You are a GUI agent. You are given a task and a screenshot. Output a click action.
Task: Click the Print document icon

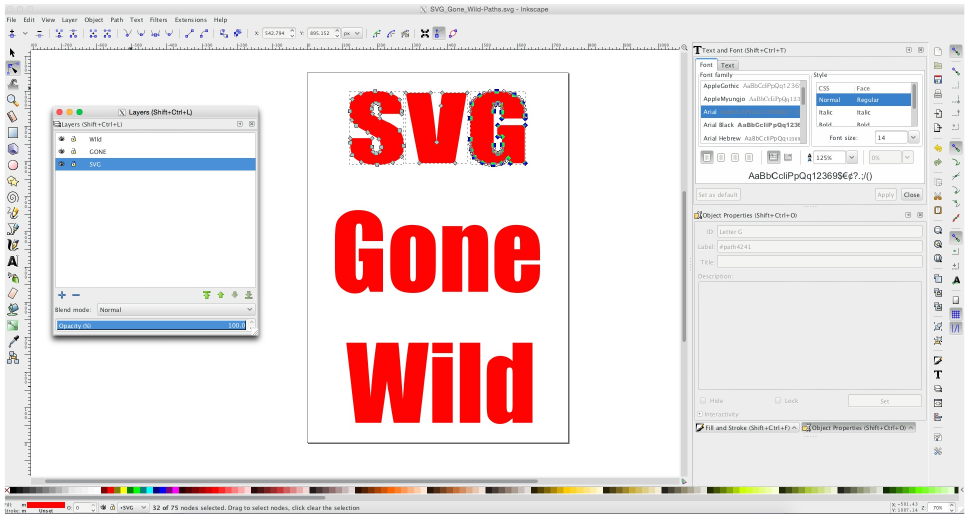click(938, 94)
